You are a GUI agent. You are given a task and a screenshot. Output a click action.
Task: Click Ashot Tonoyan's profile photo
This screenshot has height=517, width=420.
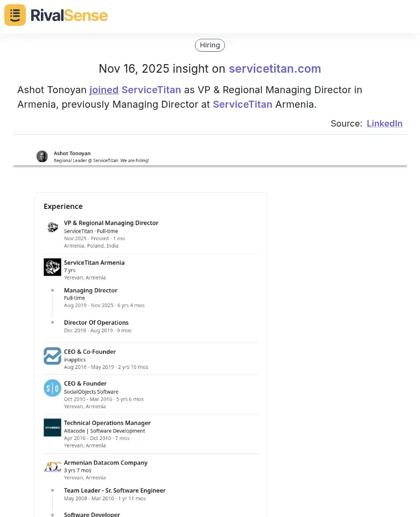pos(42,156)
